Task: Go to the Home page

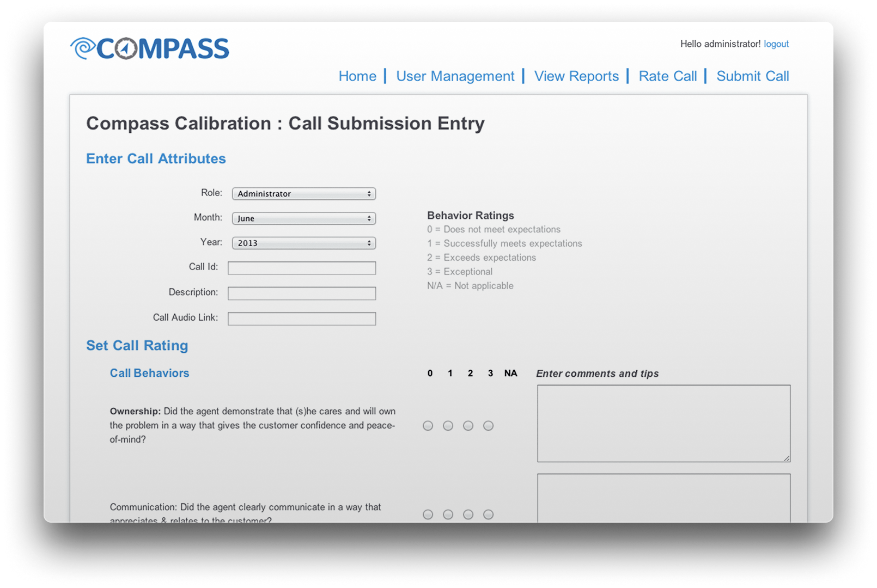Action: click(x=357, y=76)
